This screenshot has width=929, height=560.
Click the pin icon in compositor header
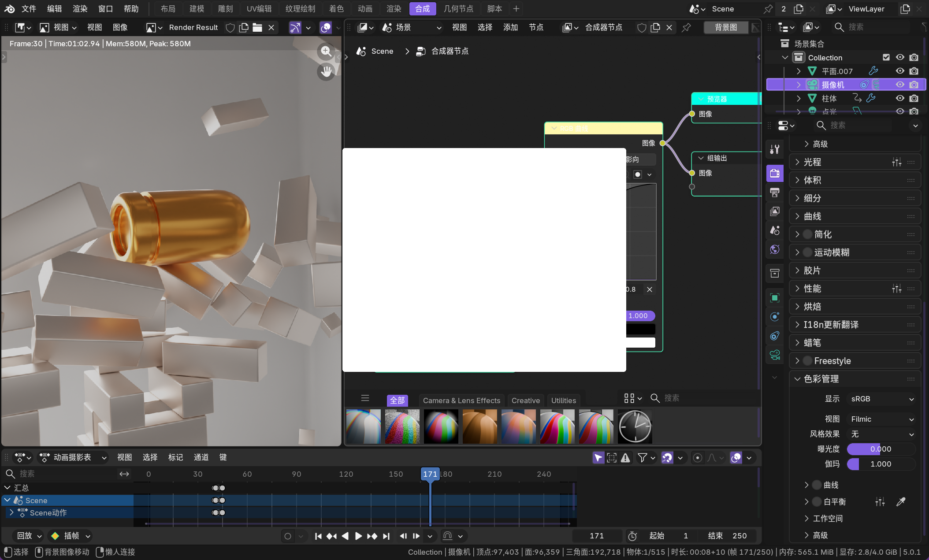coord(686,27)
